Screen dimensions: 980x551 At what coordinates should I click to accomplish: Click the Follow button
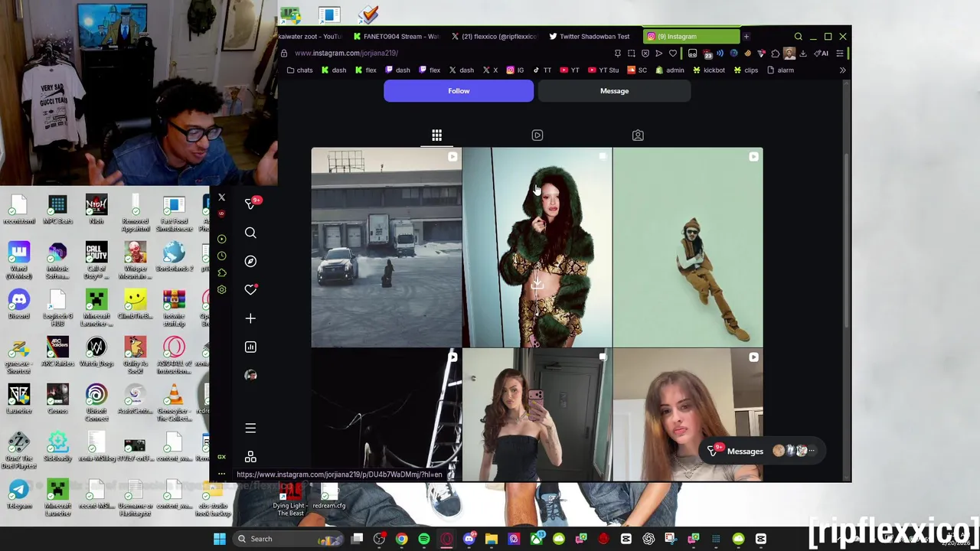tap(459, 91)
